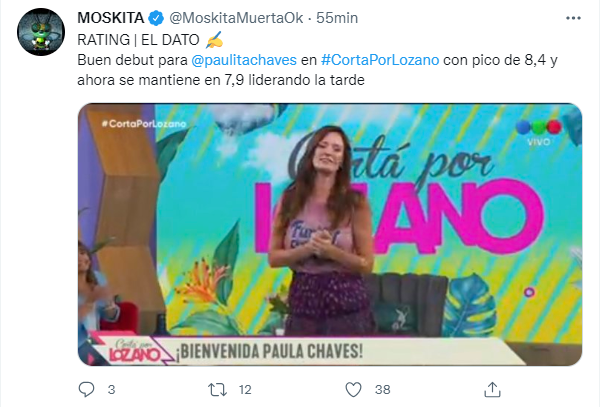Viewport: 603px width, 407px height.
Task: Click the Telefe VIVO logo in image
Action: pyautogui.click(x=539, y=133)
